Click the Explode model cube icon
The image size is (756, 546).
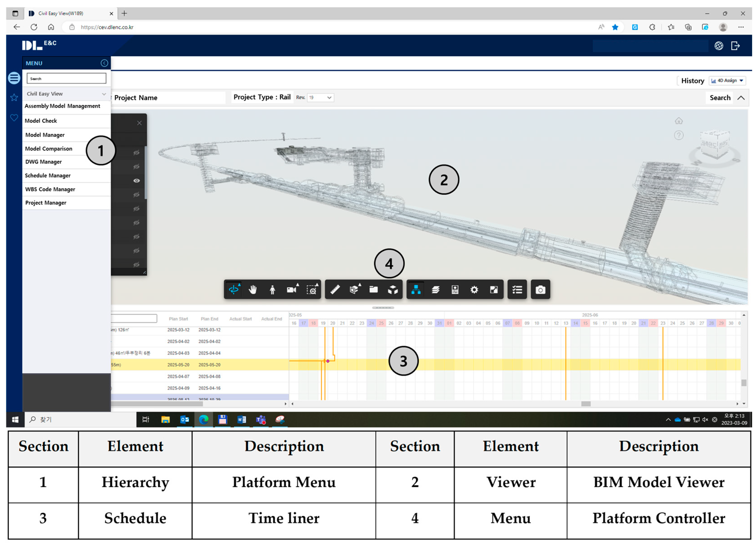tap(393, 289)
